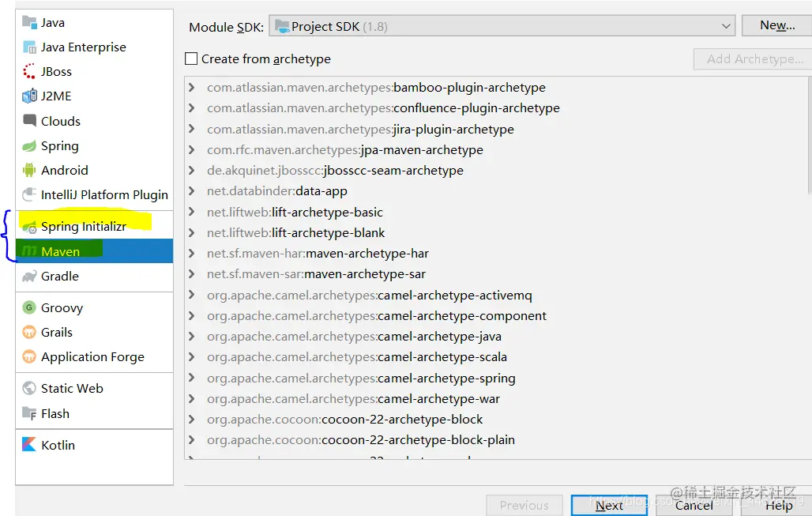Click the archetype list vertical scrollbar

810,136
